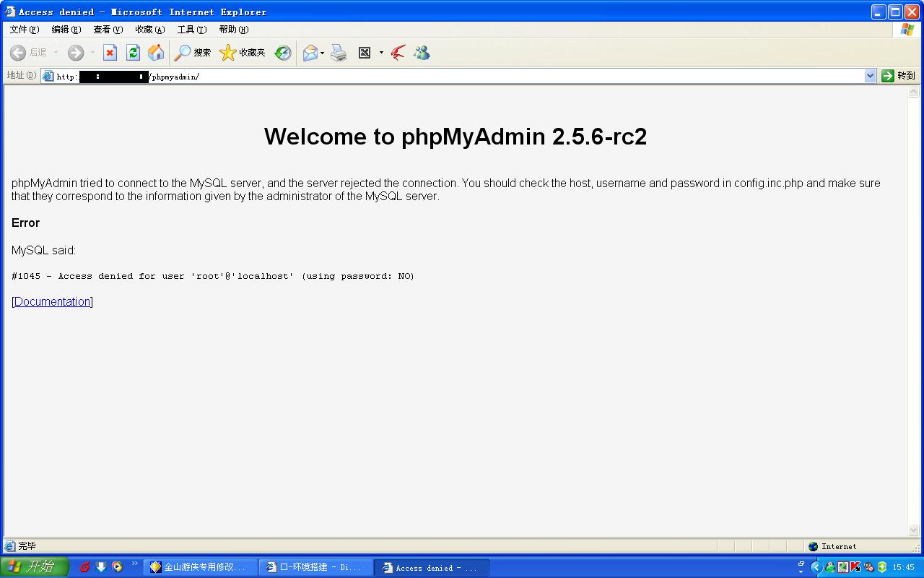This screenshot has width=924, height=578.
Task: Follow the Documentation link
Action: [53, 301]
